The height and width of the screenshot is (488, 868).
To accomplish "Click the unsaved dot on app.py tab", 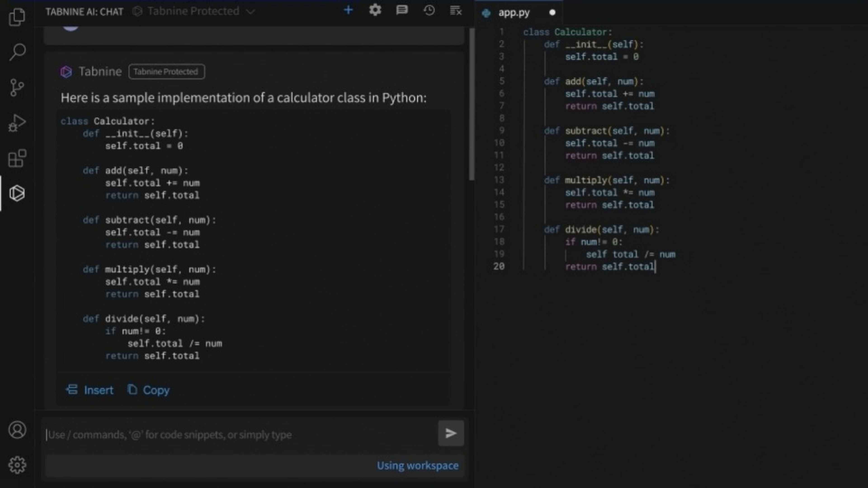I will pyautogui.click(x=552, y=13).
